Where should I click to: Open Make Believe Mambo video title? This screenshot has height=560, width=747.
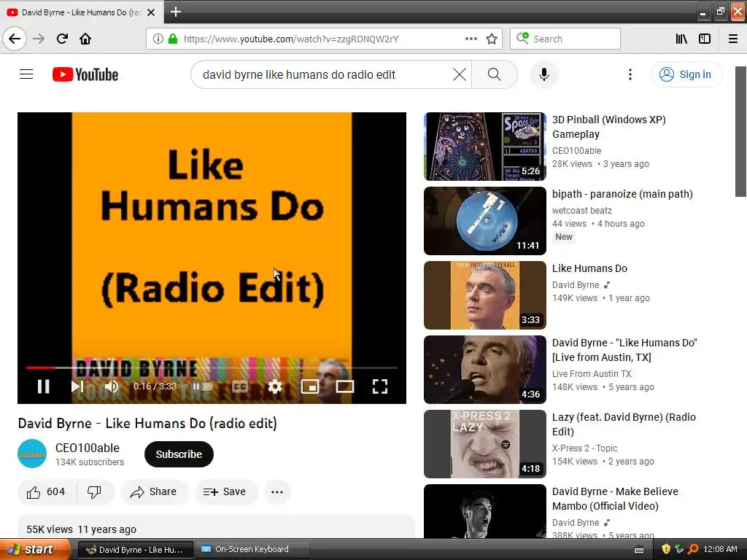coord(615,499)
